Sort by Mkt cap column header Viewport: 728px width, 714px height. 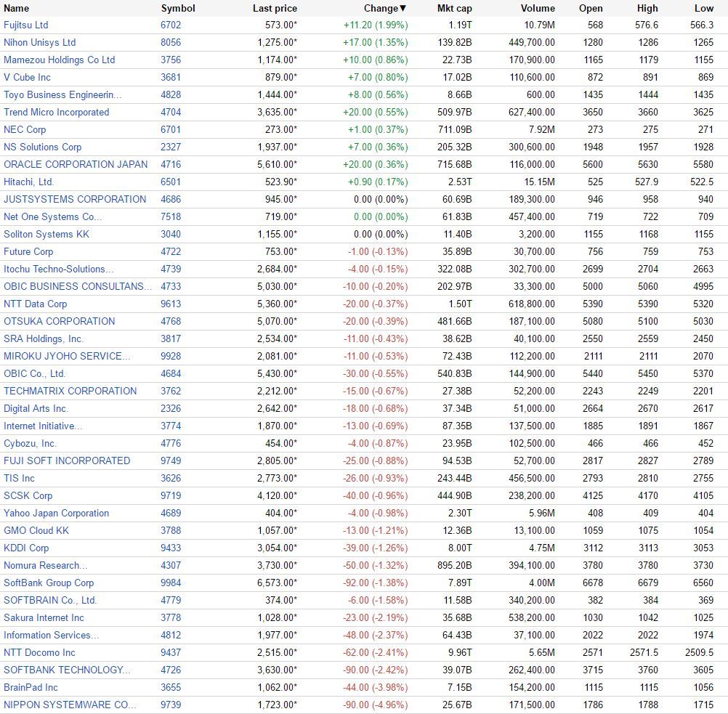pyautogui.click(x=455, y=9)
